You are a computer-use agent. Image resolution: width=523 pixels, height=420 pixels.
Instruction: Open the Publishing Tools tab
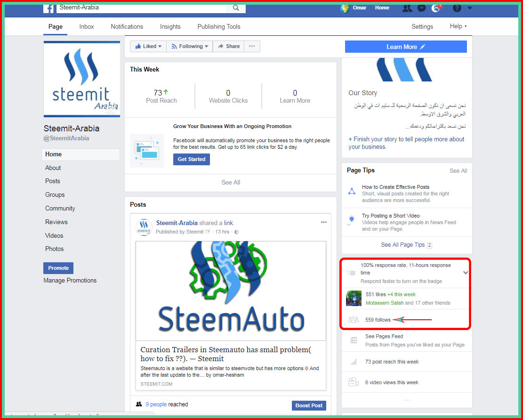219,27
